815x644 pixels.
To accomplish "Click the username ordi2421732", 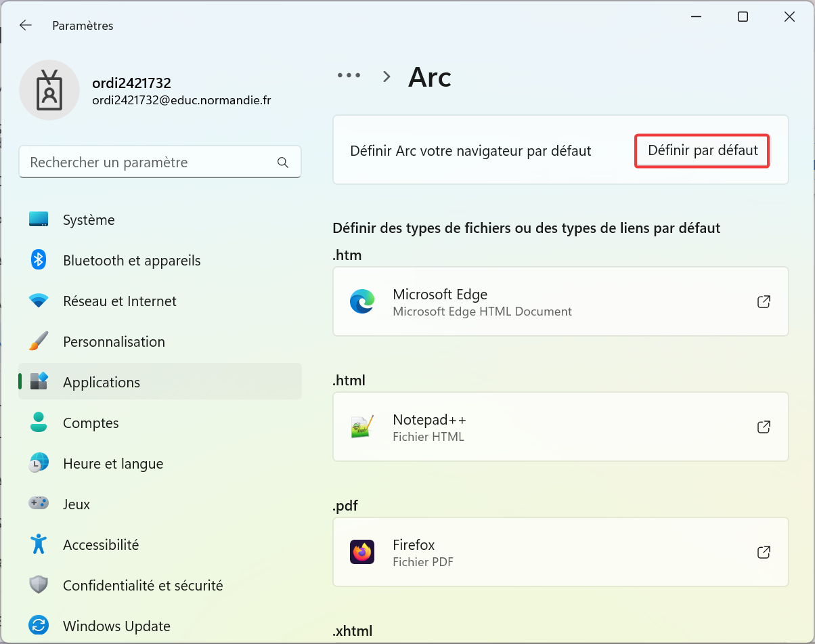I will 131,83.
